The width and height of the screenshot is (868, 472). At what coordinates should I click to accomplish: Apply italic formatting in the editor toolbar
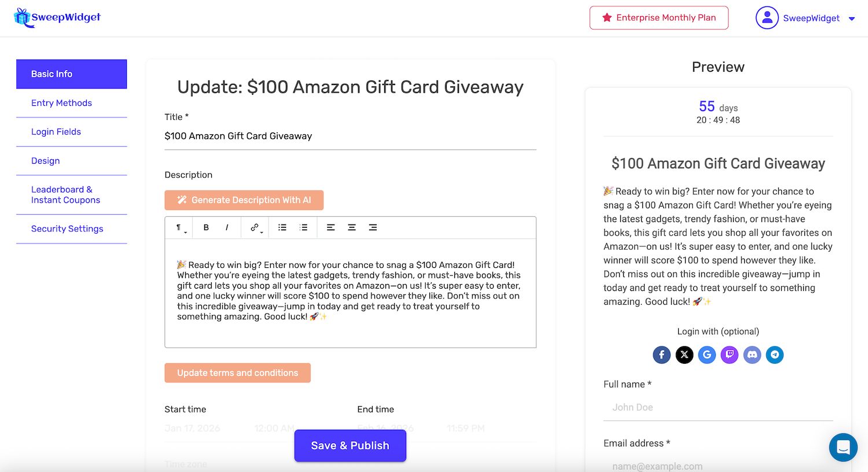pyautogui.click(x=227, y=227)
